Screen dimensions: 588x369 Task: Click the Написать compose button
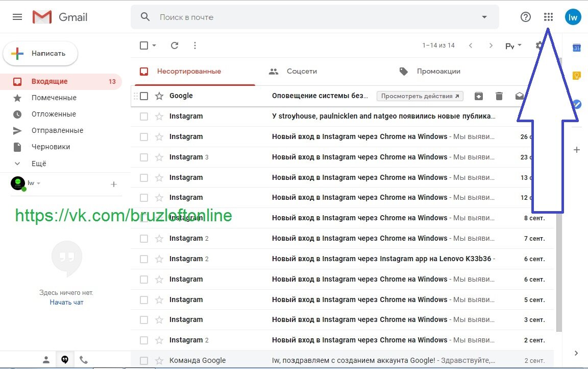click(x=40, y=53)
